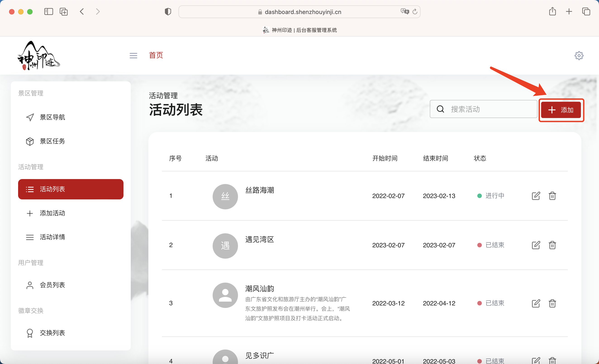Open the 首页 menu item
Viewport: 599px width, 364px height.
coord(156,55)
